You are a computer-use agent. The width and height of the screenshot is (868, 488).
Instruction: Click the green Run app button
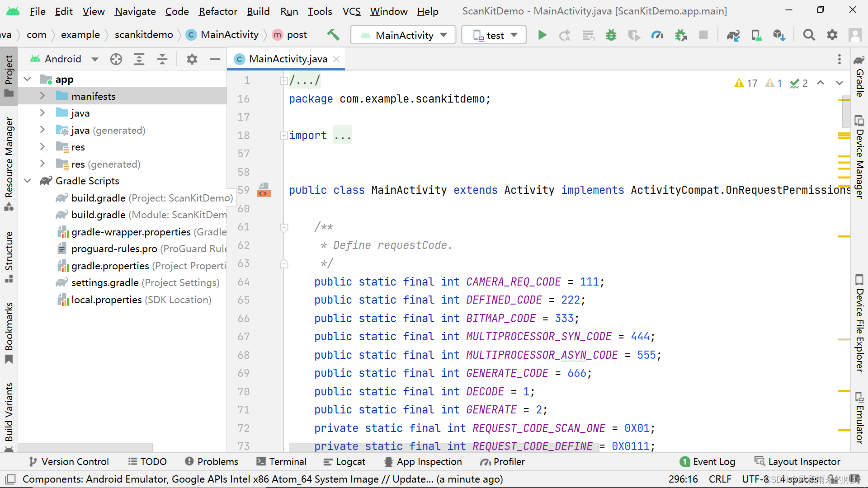click(x=542, y=35)
